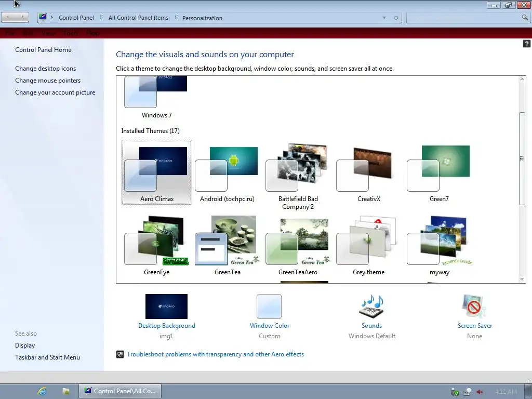Select the Aero Climax theme
The width and height of the screenshot is (532, 399).
(157, 172)
